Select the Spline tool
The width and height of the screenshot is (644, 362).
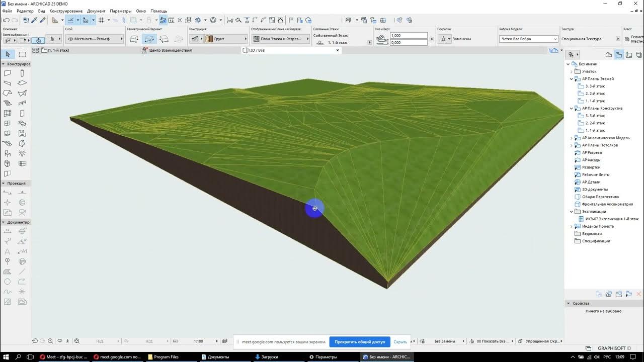click(x=8, y=292)
